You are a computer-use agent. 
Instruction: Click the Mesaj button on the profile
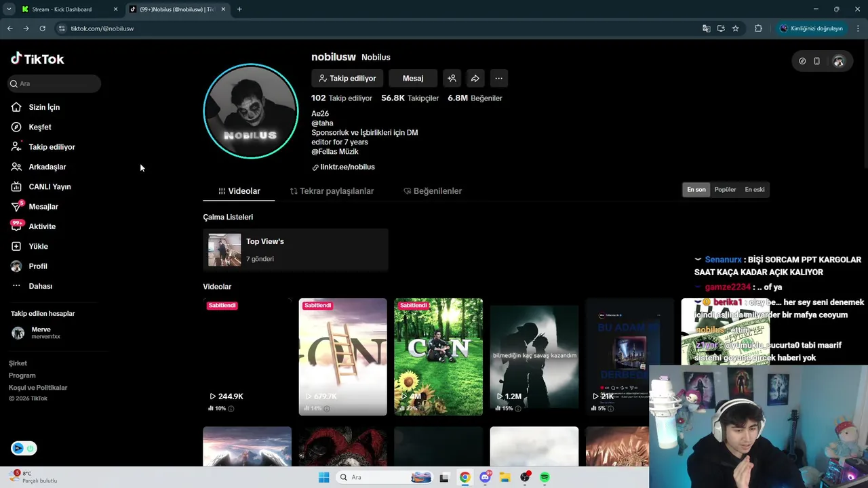[413, 79]
